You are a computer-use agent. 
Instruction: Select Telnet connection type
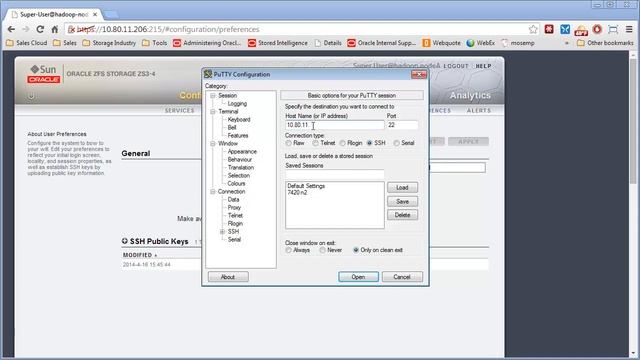pyautogui.click(x=316, y=143)
